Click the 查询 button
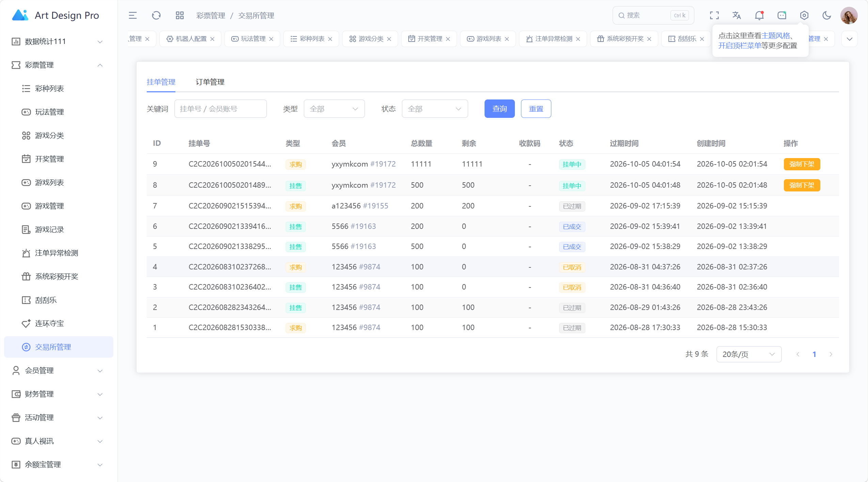Viewport: 868px width, 482px height. pos(499,109)
